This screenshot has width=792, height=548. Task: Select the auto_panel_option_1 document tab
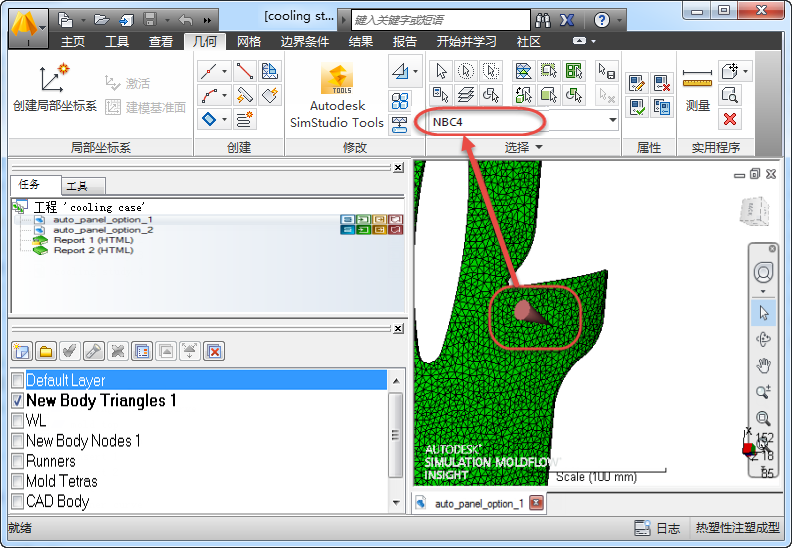point(479,504)
